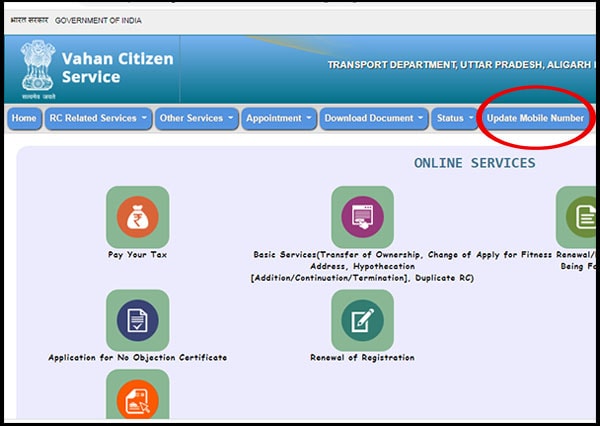Click the Apply for Fitness Renewal label
This screenshot has height=426, width=600.
[536, 261]
